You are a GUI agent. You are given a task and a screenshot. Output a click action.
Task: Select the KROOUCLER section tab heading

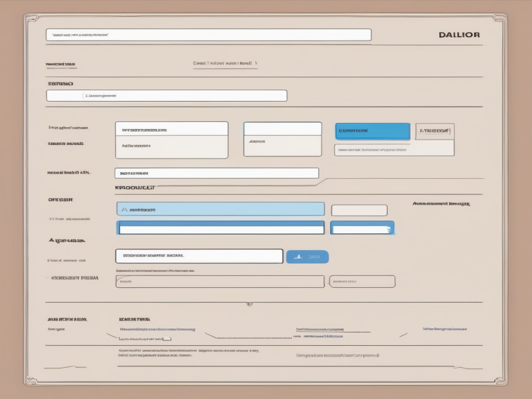[136, 189]
